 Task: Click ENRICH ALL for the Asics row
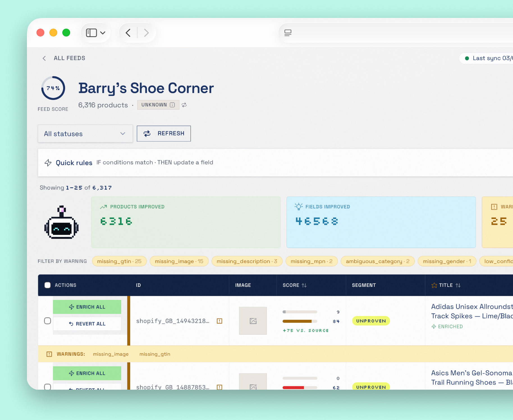coord(87,373)
